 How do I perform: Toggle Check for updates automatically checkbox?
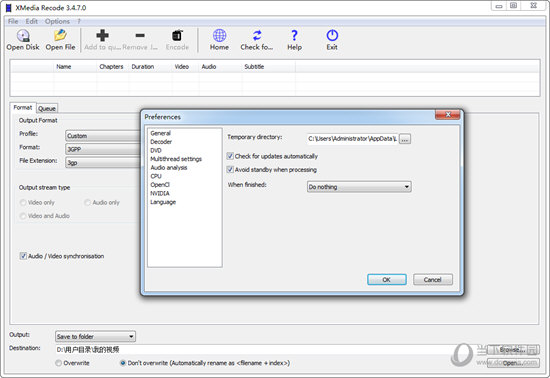coord(230,156)
